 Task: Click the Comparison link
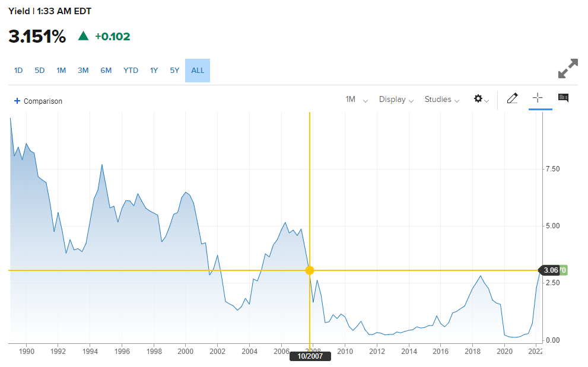pos(42,101)
